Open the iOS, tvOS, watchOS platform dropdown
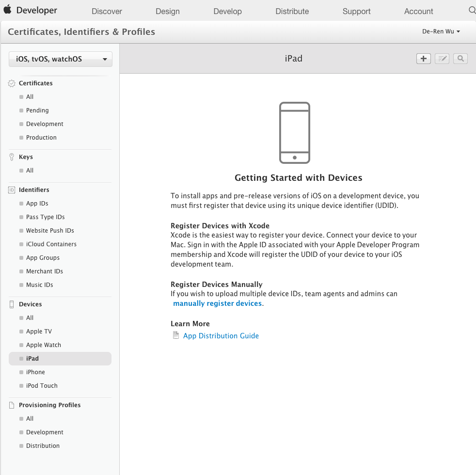Image resolution: width=476 pixels, height=475 pixels. [x=61, y=59]
